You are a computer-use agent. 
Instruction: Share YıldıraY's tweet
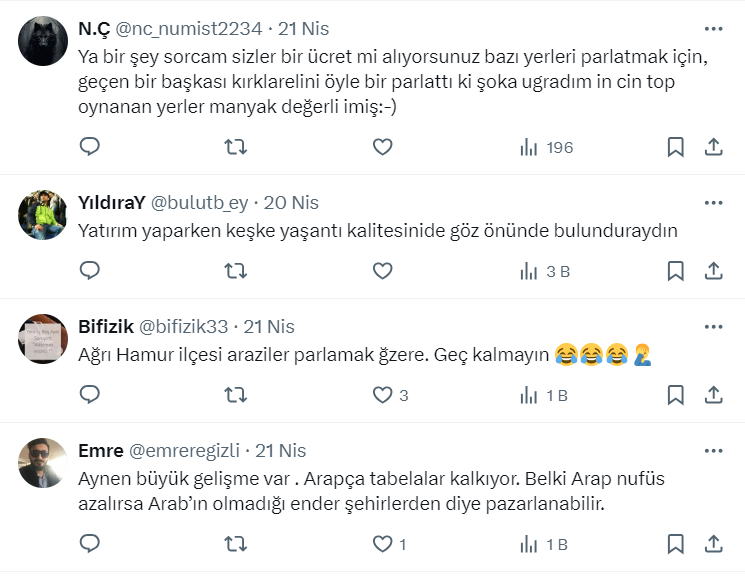pos(714,271)
